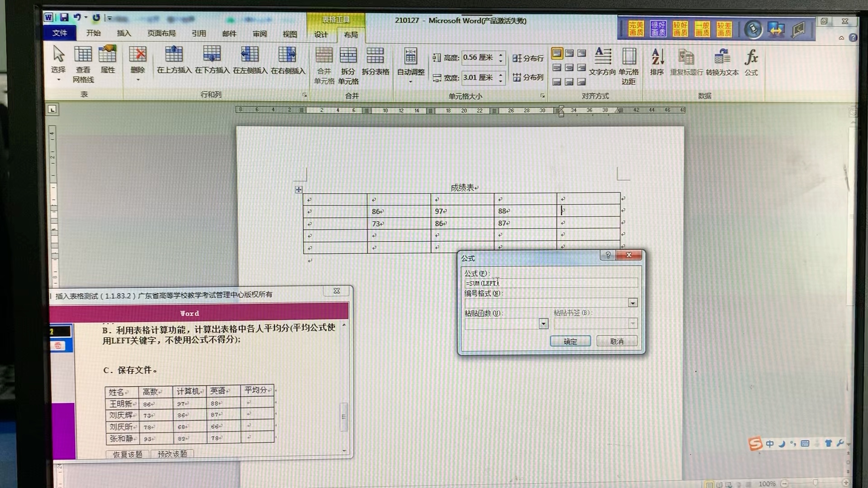Click the Formula (公式) fx button

pyautogui.click(x=751, y=62)
